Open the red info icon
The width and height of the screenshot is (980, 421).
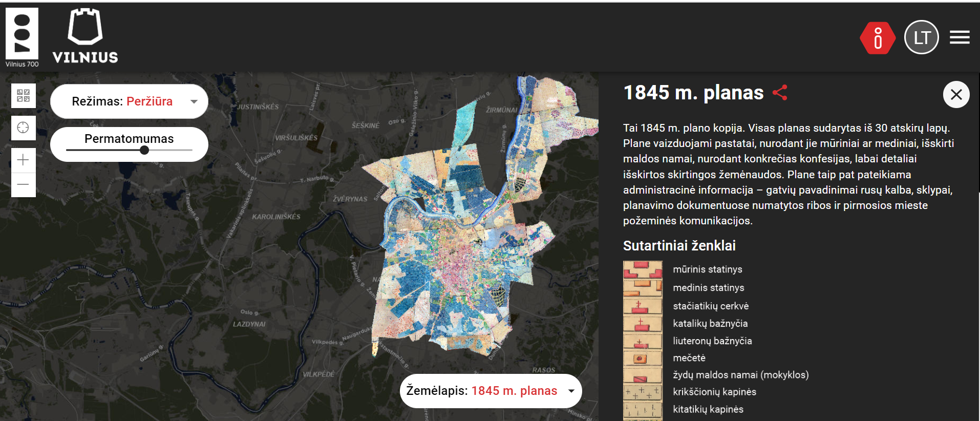878,38
